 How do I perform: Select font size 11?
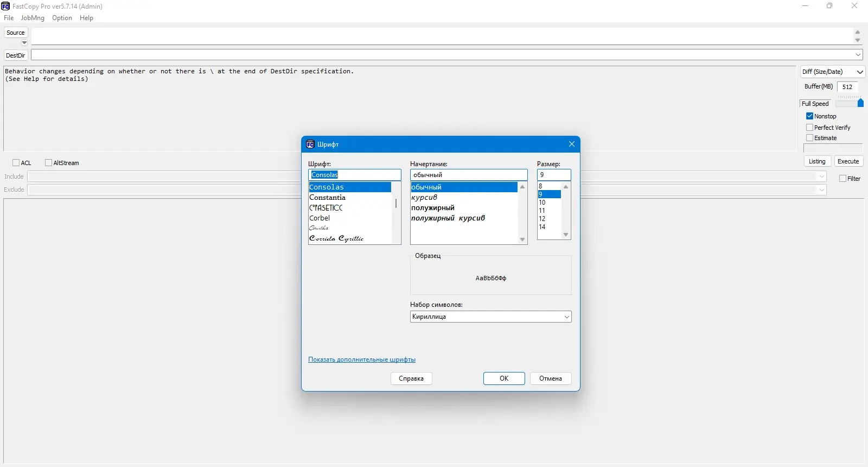click(x=549, y=211)
